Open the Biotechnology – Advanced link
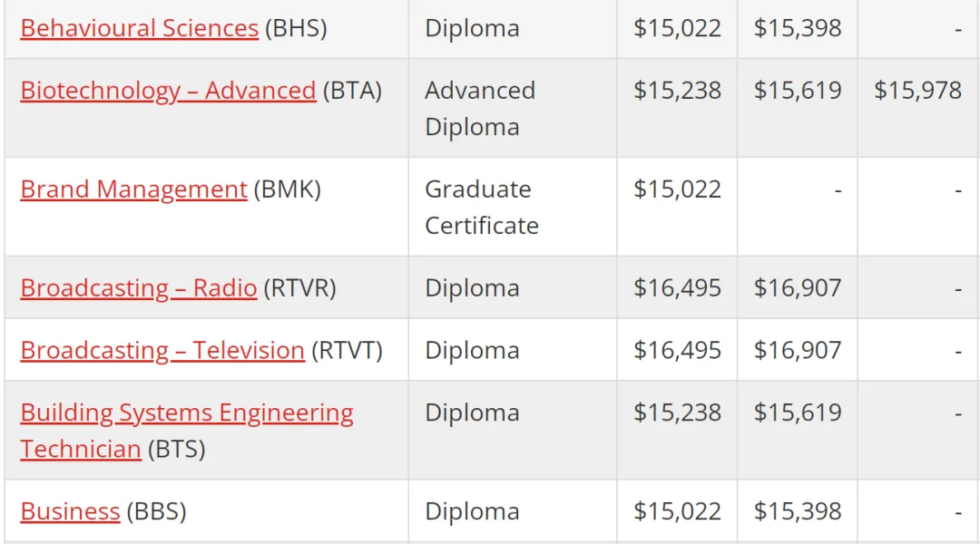This screenshot has width=980, height=544. pos(168,91)
